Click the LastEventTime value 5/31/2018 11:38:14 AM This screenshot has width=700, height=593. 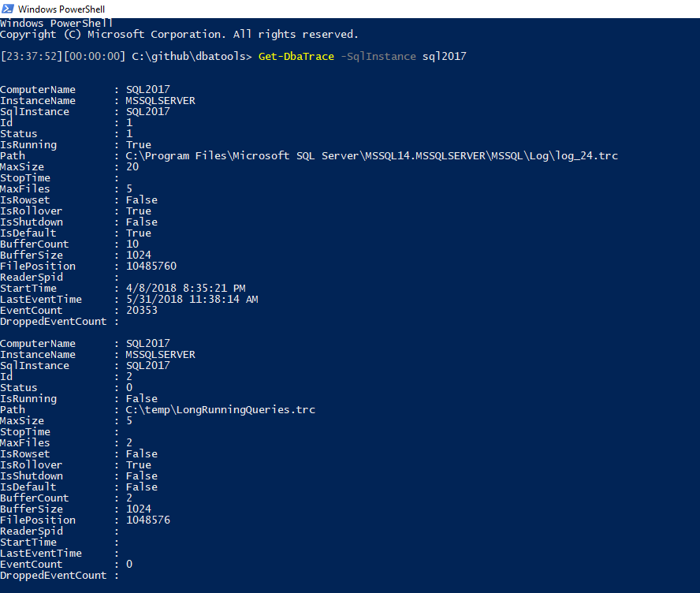pos(192,300)
